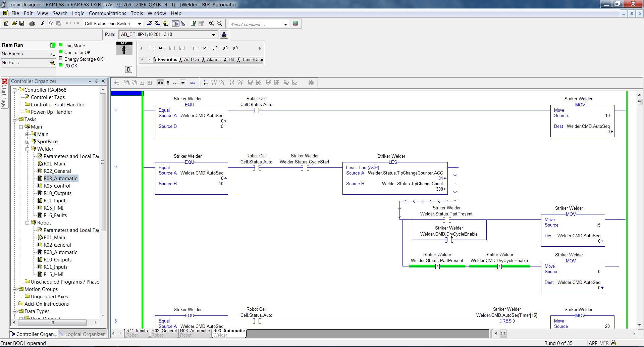The width and height of the screenshot is (644, 347).
Task: Expand the SpotFace program node
Action: (28, 142)
